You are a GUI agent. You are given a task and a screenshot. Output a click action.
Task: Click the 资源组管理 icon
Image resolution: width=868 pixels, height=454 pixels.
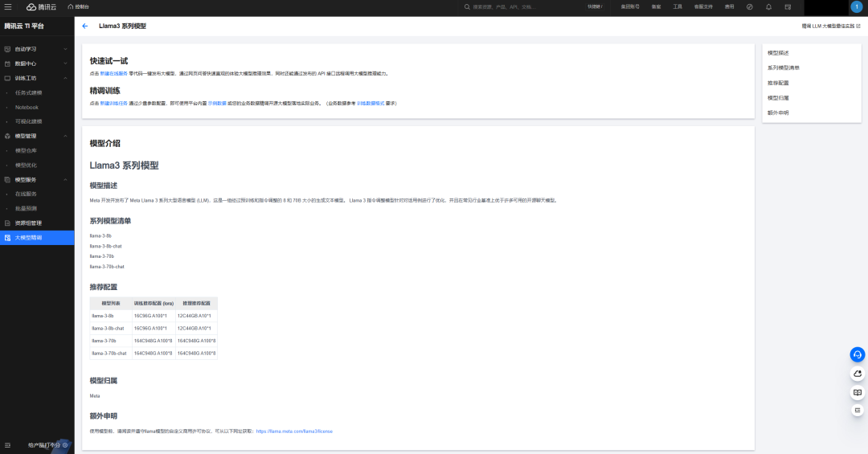7,223
